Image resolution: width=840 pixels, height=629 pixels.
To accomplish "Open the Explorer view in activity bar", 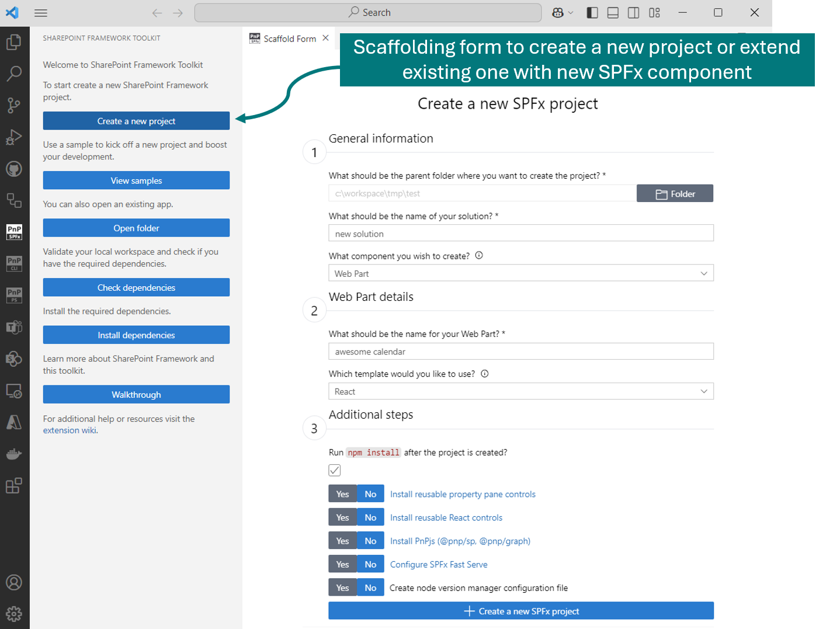I will coord(14,42).
